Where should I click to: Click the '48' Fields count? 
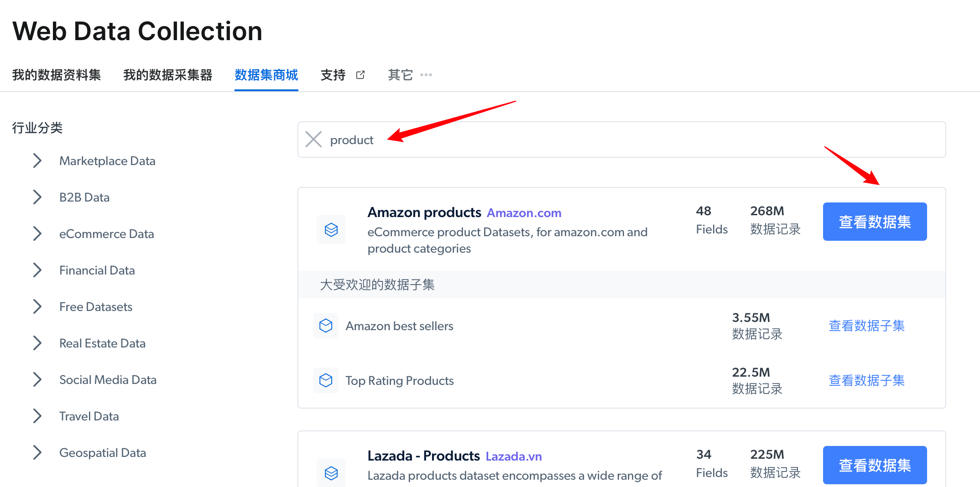point(704,211)
